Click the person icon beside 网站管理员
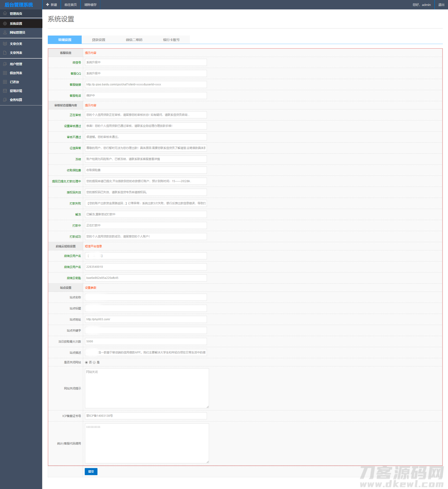Screen dimensions: 448x489 tap(5, 32)
